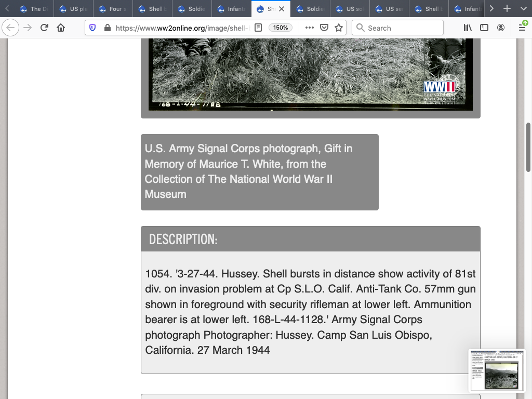The image size is (532, 399).
Task: Switch to the 'Infantr' tab next to Soldie
Action: point(232,9)
